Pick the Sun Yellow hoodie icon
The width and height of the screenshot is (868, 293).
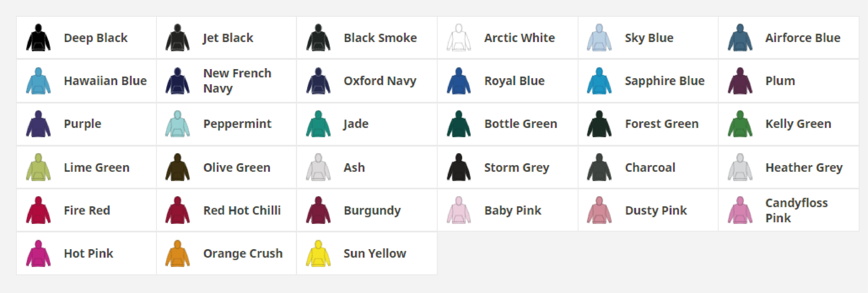click(318, 253)
